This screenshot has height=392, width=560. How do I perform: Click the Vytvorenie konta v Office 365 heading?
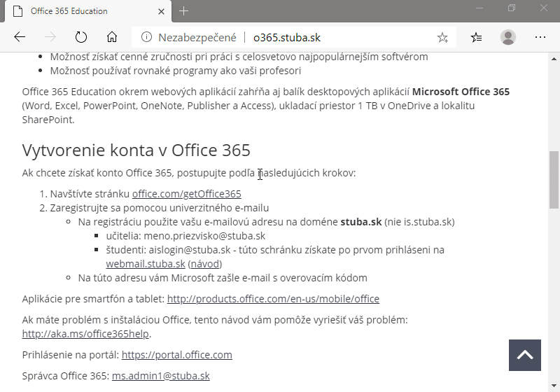point(136,150)
